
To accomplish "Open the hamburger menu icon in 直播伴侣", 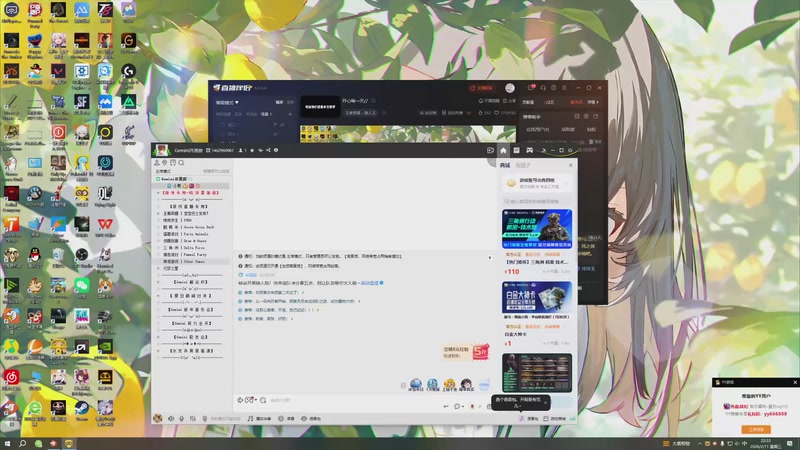I will point(564,88).
